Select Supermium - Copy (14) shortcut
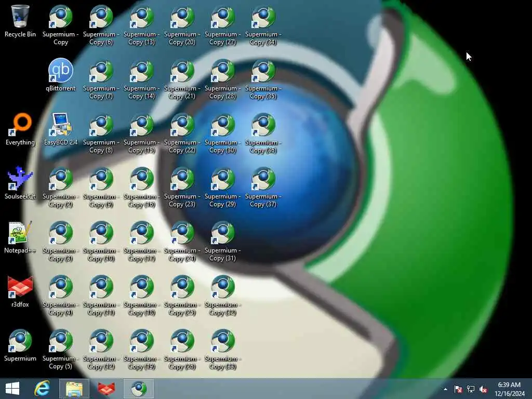532x399 pixels. (x=141, y=79)
